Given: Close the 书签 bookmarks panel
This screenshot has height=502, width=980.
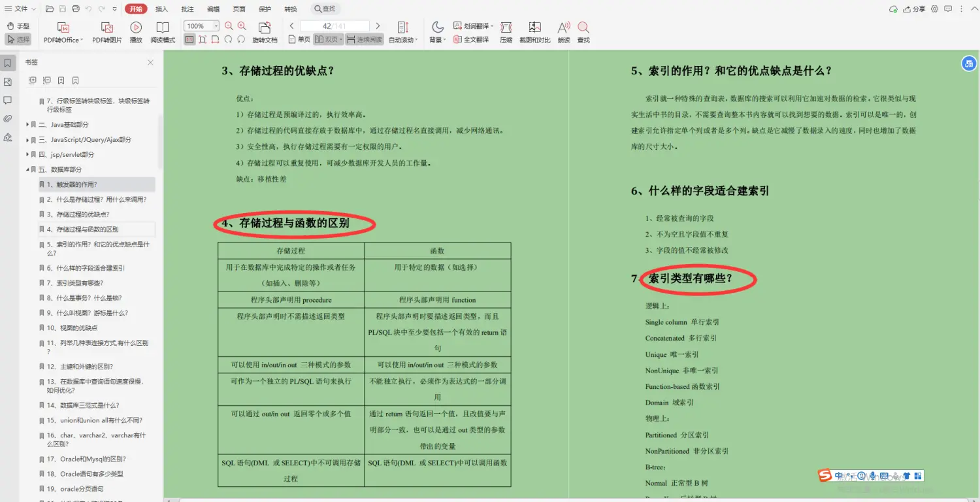Looking at the screenshot, I should click(150, 63).
